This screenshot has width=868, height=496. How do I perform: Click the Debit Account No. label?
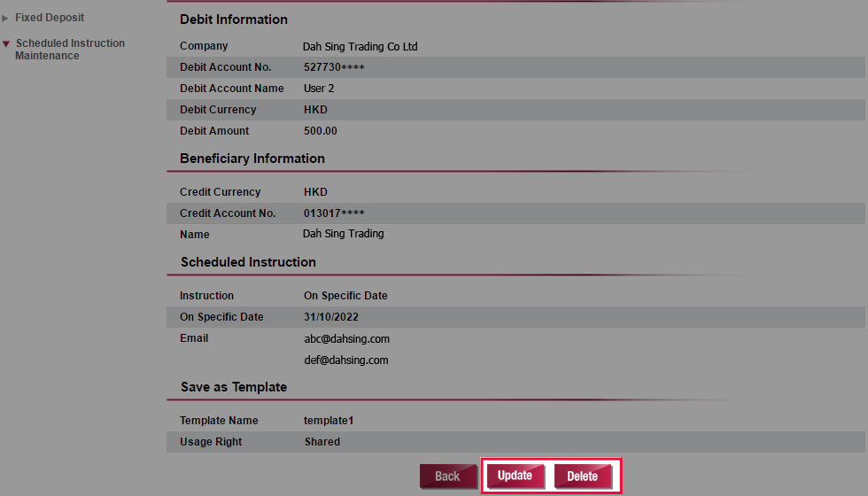pos(225,67)
